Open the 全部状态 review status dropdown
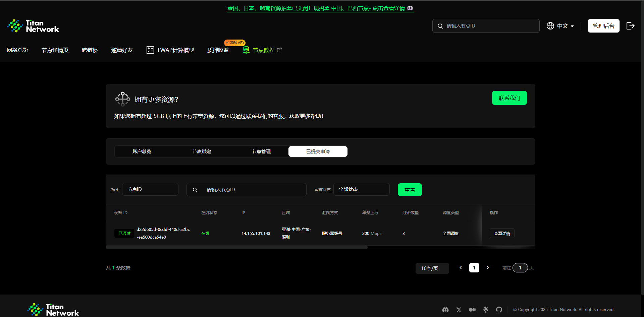The width and height of the screenshot is (644, 317). (361, 189)
